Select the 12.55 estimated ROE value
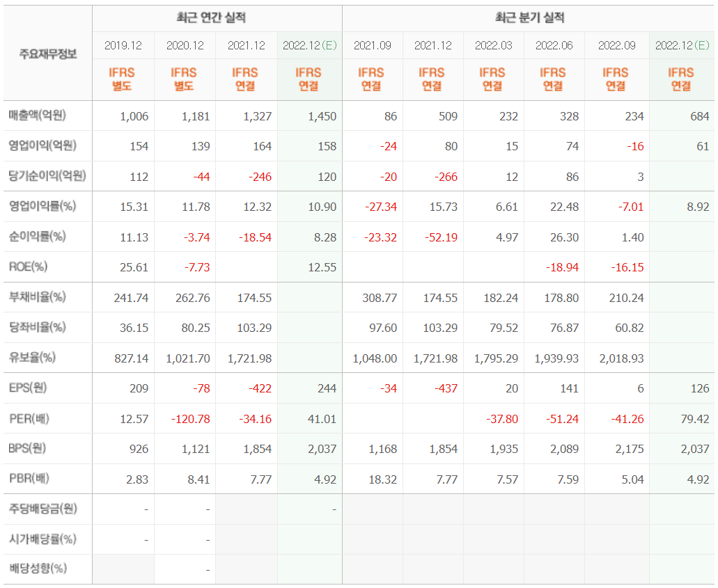Screen dimensions: 718x588 click(x=322, y=267)
